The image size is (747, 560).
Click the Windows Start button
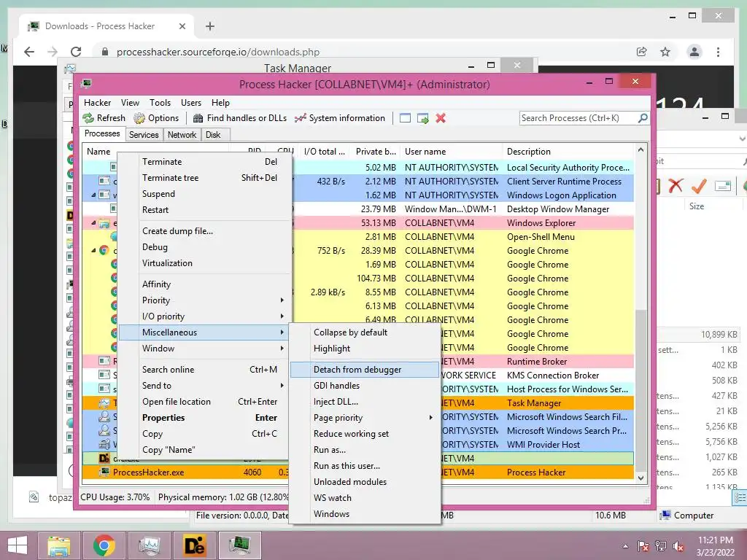(x=18, y=545)
